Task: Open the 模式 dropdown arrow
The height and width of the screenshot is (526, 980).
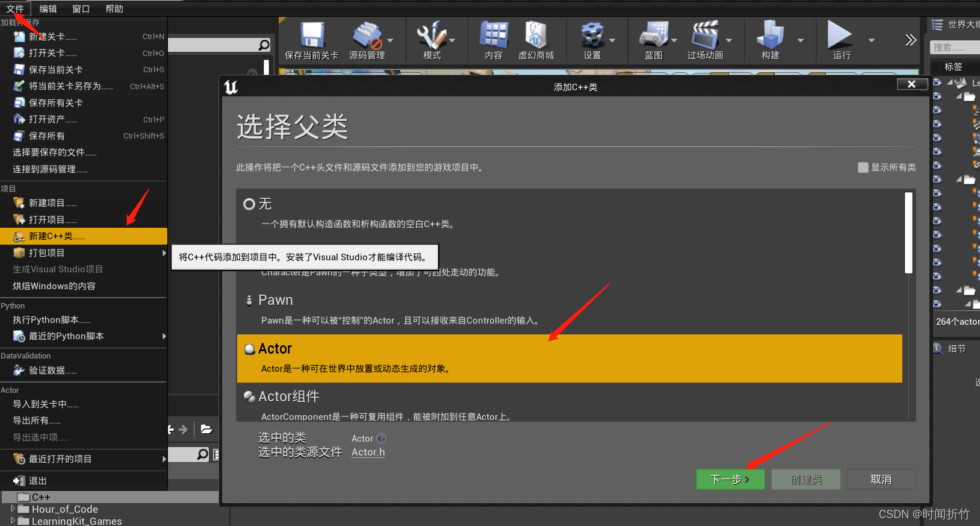Action: click(452, 40)
